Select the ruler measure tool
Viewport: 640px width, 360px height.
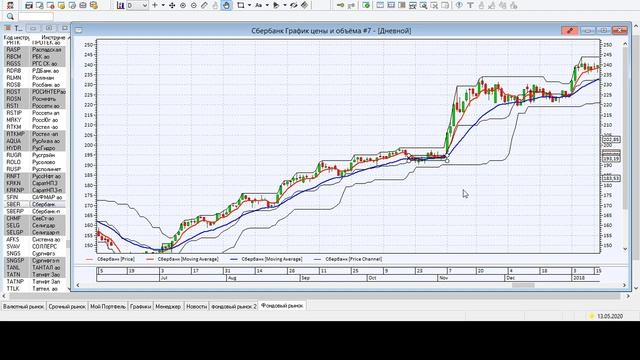(x=204, y=5)
